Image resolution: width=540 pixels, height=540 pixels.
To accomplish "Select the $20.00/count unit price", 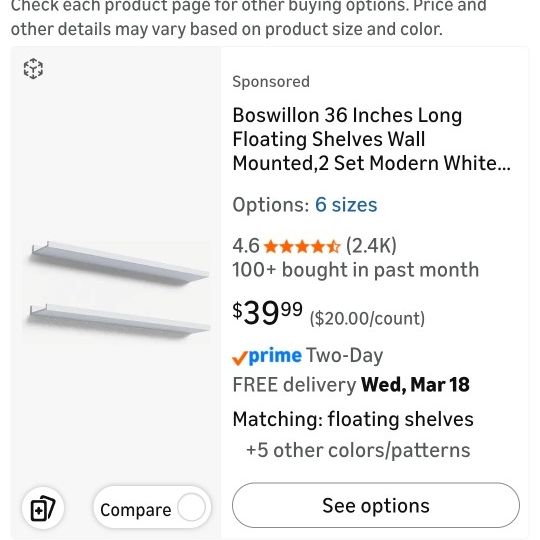I will point(367,318).
